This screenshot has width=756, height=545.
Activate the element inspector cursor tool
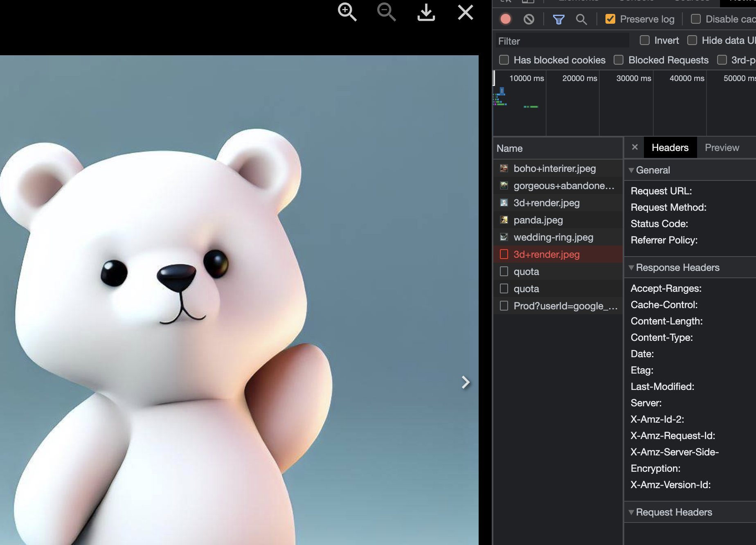click(506, 2)
